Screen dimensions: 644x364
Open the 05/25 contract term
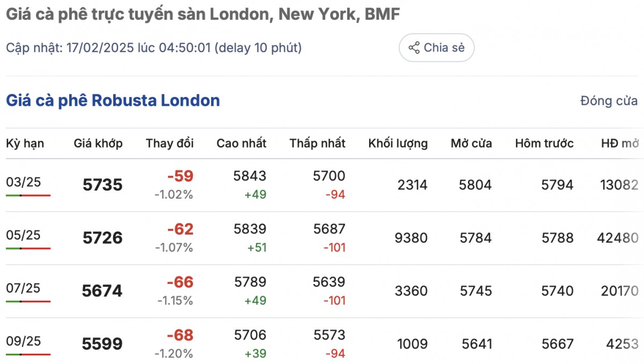(23, 235)
